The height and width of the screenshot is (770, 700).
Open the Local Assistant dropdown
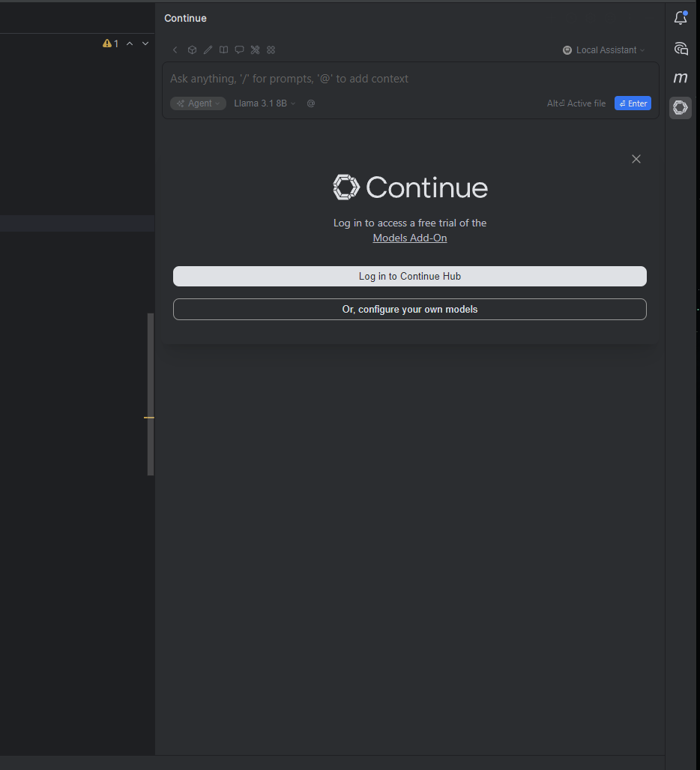point(604,50)
